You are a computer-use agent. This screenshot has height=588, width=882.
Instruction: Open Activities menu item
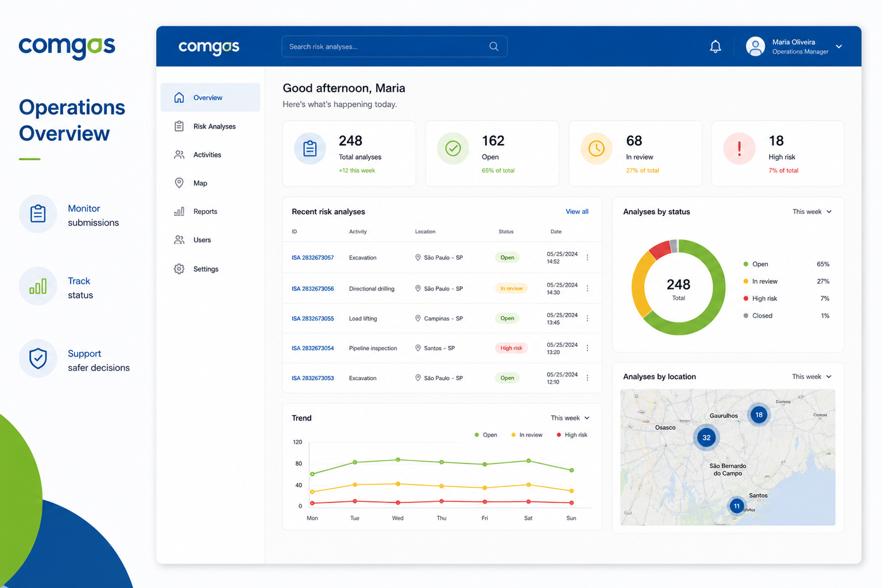click(210, 155)
